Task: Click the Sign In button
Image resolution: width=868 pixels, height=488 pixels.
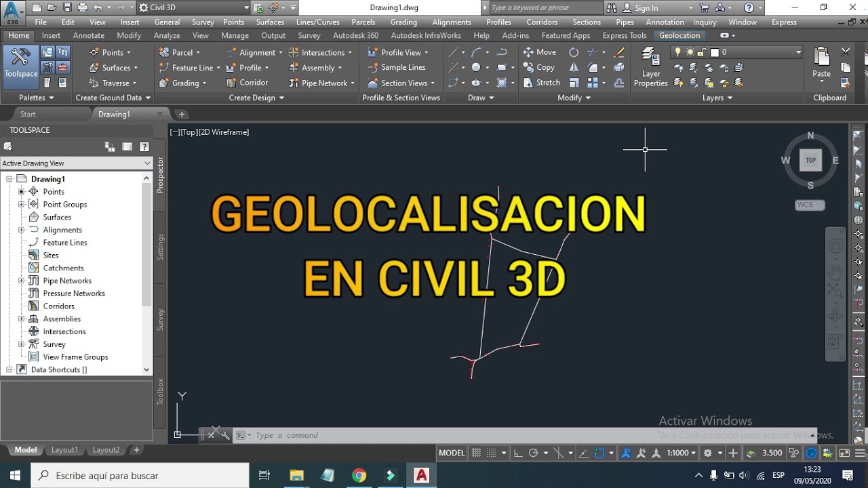Action: coord(639,8)
